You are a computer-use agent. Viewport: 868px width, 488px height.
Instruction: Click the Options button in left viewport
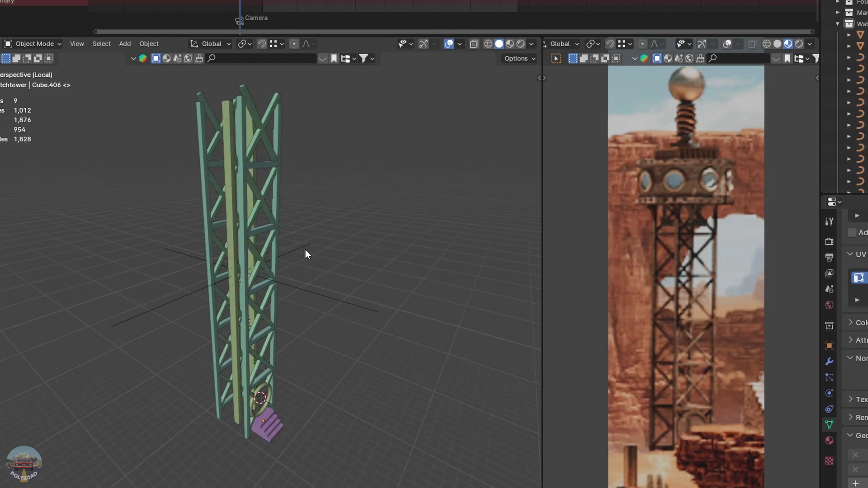point(520,58)
